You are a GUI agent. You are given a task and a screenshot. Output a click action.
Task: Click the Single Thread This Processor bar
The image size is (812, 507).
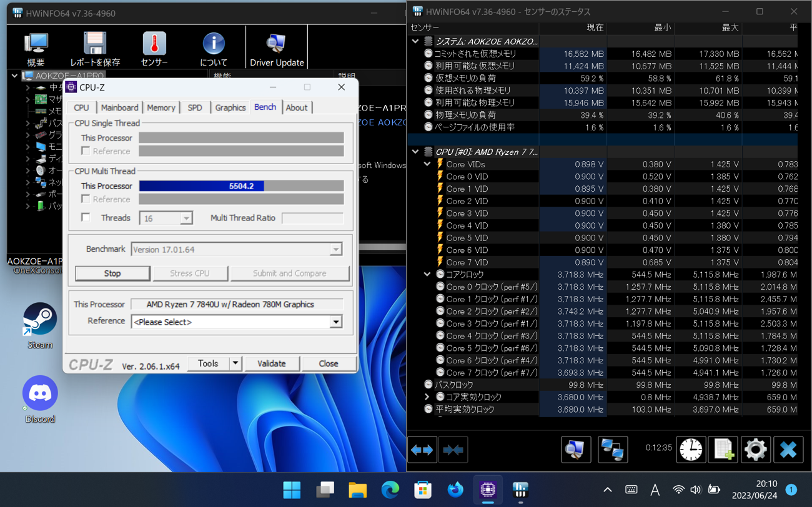point(241,138)
